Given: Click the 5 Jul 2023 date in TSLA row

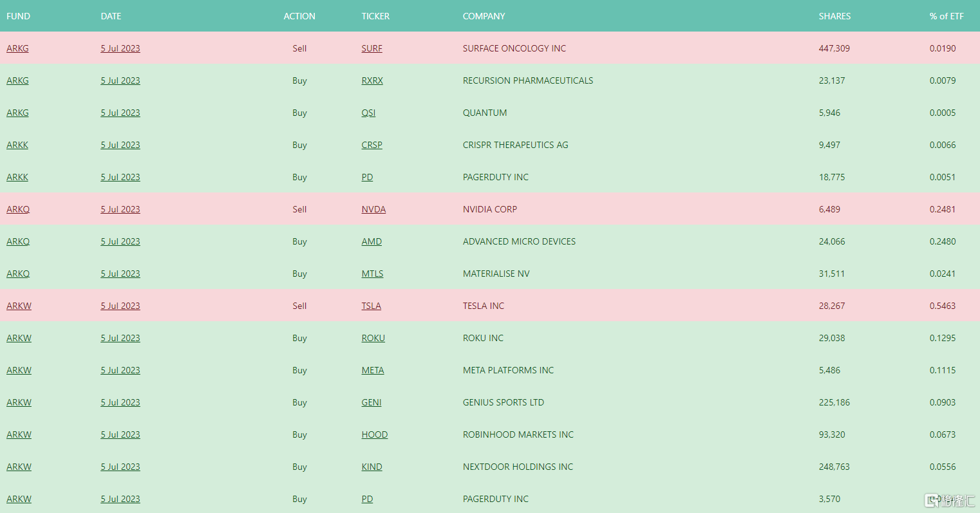Looking at the screenshot, I should pyautogui.click(x=120, y=306).
